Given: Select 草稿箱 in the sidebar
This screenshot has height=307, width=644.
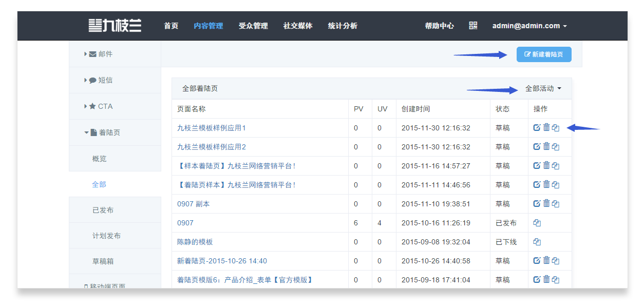Looking at the screenshot, I should tap(103, 261).
